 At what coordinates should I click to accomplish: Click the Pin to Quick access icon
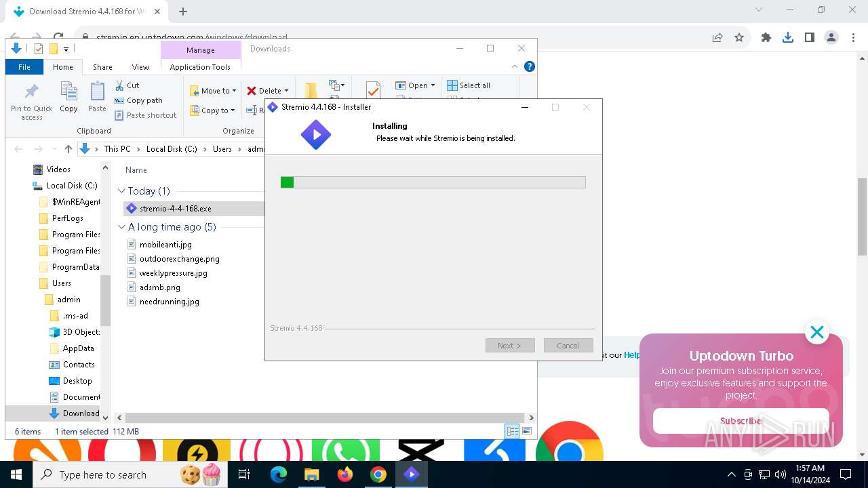31,102
